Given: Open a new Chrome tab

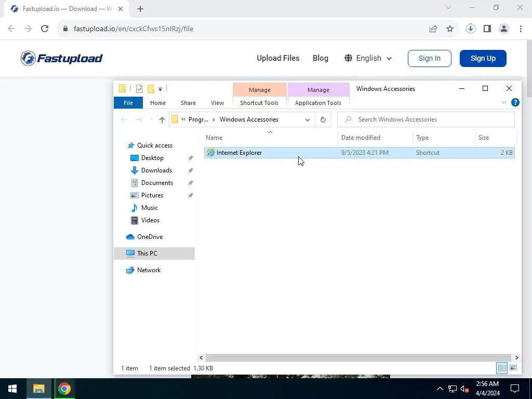Looking at the screenshot, I should point(140,9).
